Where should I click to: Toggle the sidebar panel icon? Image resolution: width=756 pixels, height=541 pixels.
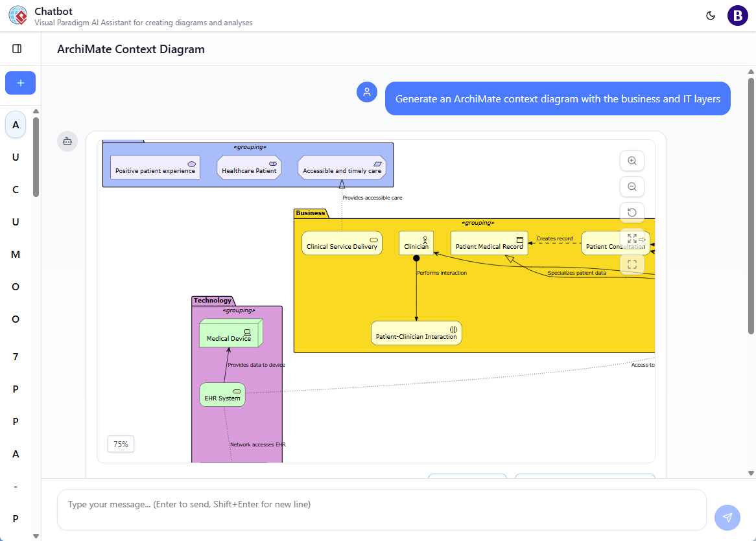pos(18,49)
